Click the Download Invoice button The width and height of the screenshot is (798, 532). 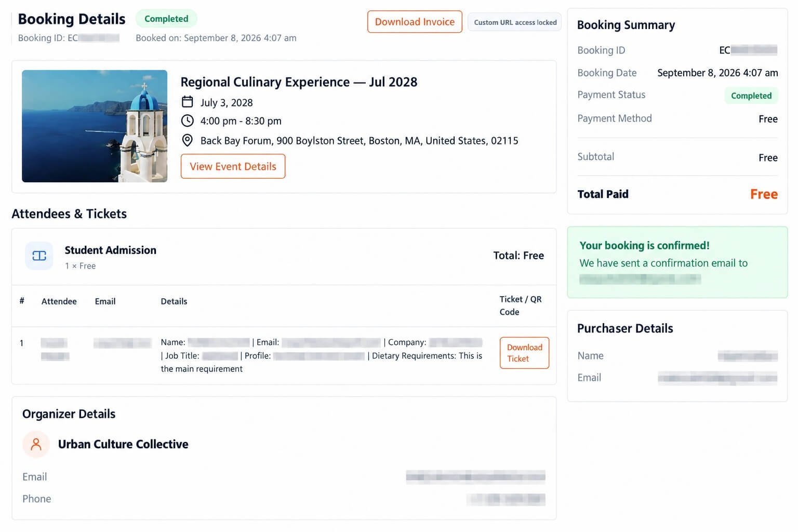point(415,22)
